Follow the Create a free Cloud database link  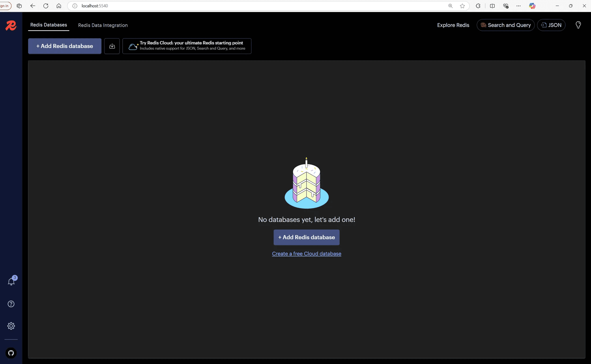tap(306, 254)
